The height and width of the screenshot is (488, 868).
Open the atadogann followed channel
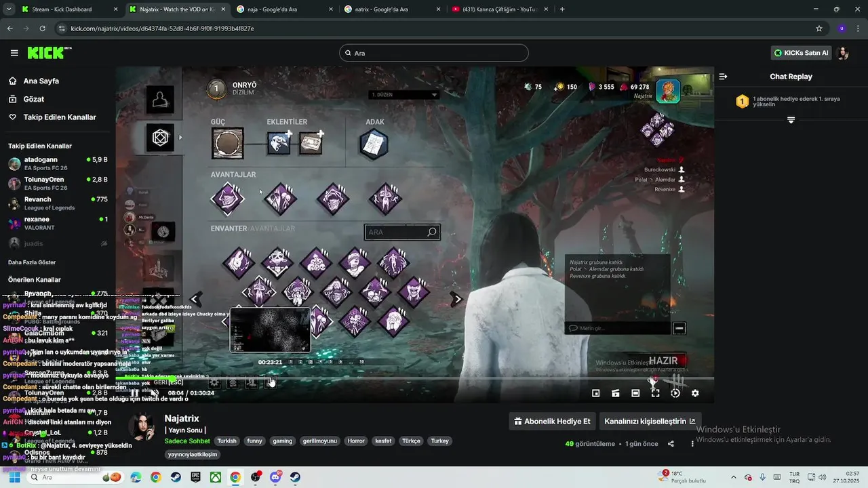point(58,164)
